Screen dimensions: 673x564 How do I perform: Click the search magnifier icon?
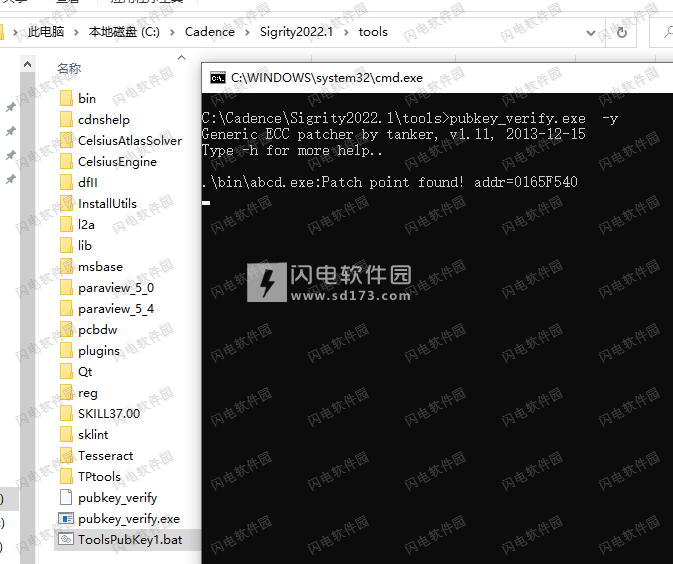click(x=668, y=32)
